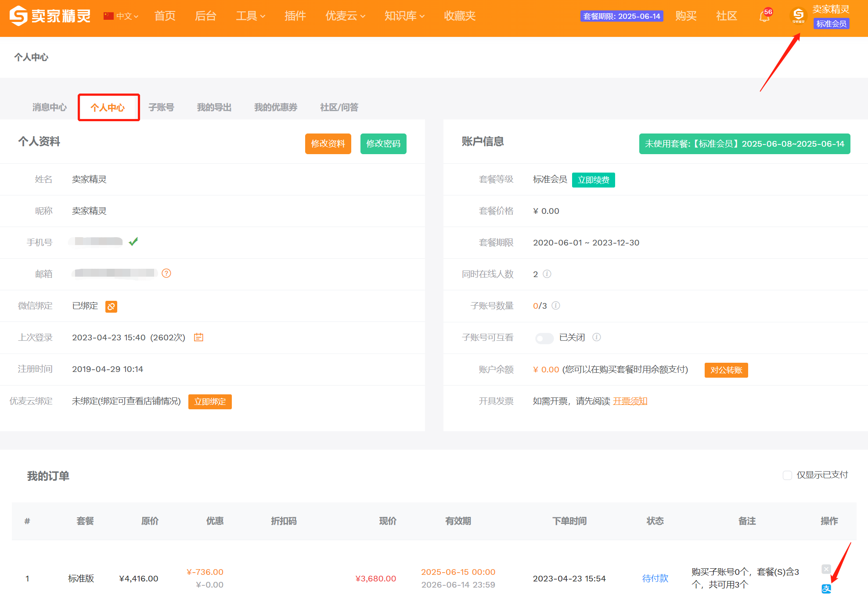The width and height of the screenshot is (868, 599).
Task: Click the SellerSprite logo in header
Action: point(50,16)
